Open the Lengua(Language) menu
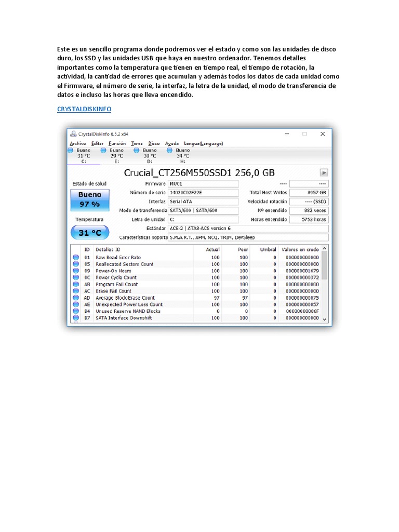399x532 pixels. pyautogui.click(x=204, y=143)
